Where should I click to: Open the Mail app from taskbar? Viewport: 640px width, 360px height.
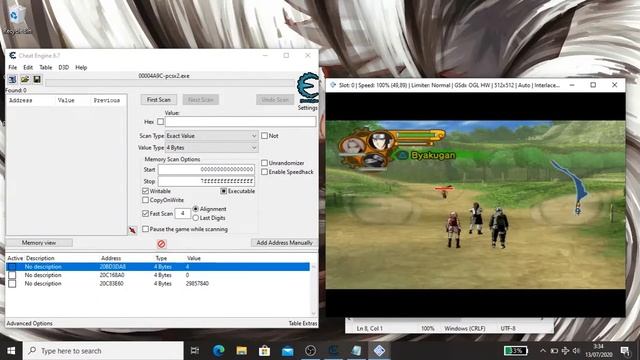(288, 351)
